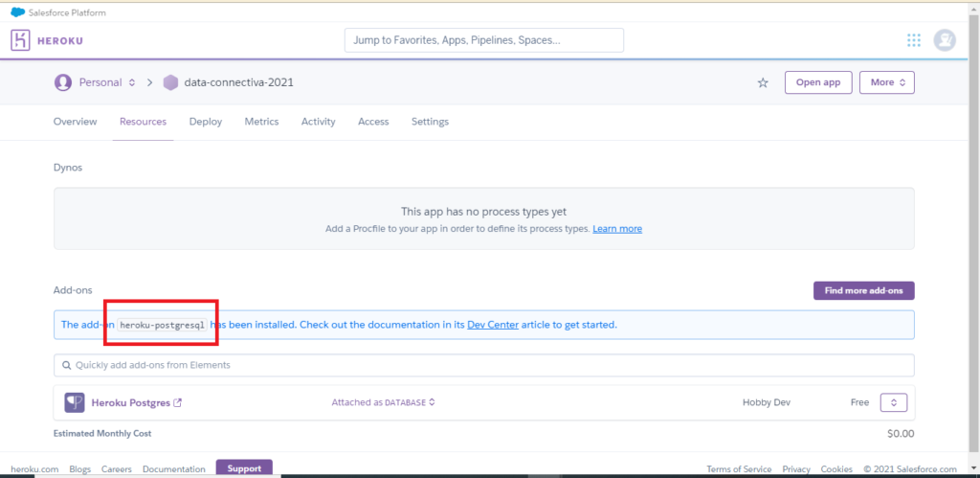This screenshot has height=478, width=980.
Task: Click the data-connectiva-2021 hexagon app icon
Action: coord(170,82)
